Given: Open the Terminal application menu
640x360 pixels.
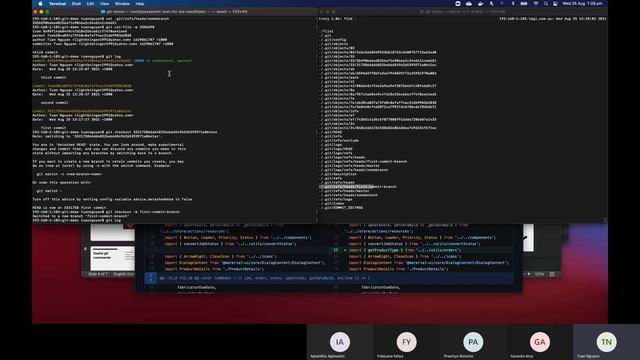Looking at the screenshot, I should (x=57, y=4).
